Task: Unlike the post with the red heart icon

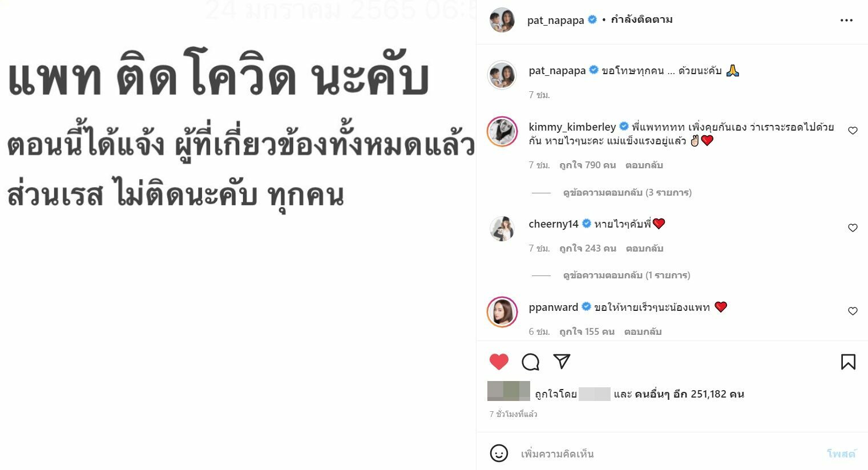Action: pos(499,362)
